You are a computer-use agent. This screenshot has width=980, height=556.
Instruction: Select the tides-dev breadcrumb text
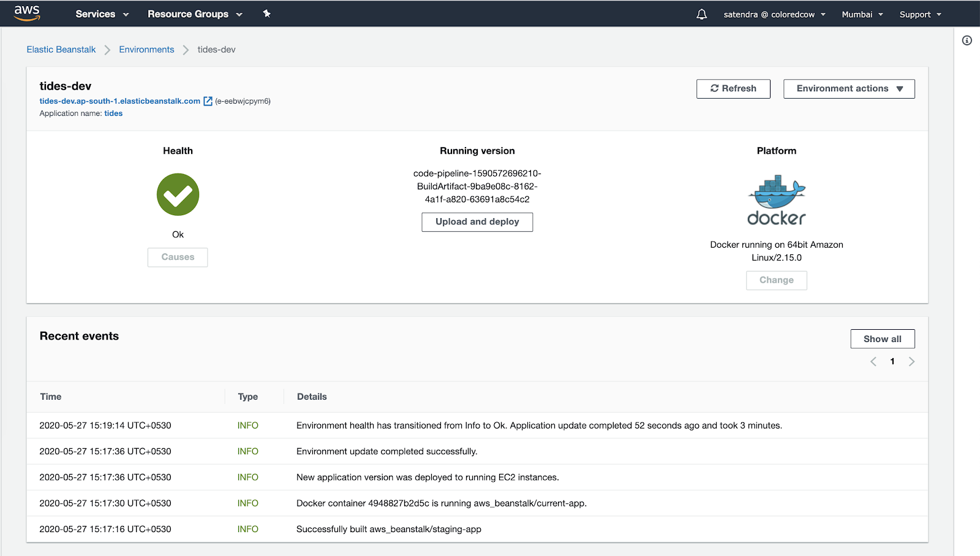click(x=216, y=50)
